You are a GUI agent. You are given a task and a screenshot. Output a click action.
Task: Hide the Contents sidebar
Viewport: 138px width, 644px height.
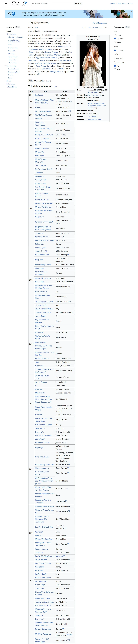[x=18, y=27]
